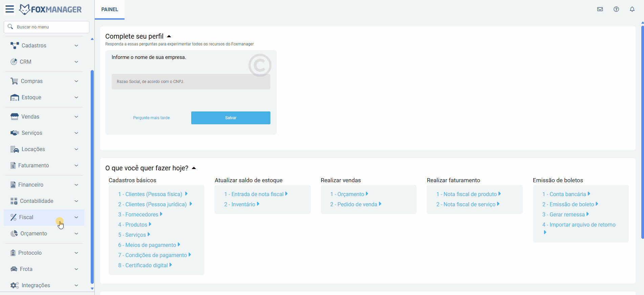
Task: Open the mail envelope icon
Action: point(600,9)
